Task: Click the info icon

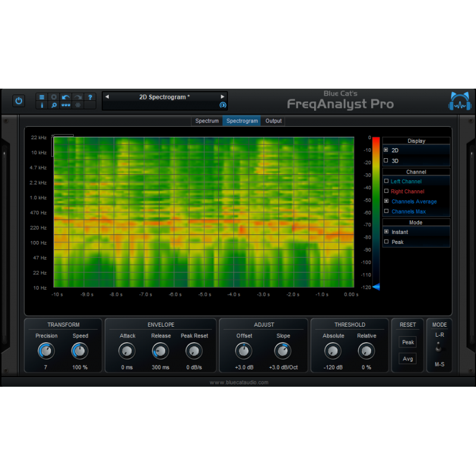Action: 42,106
